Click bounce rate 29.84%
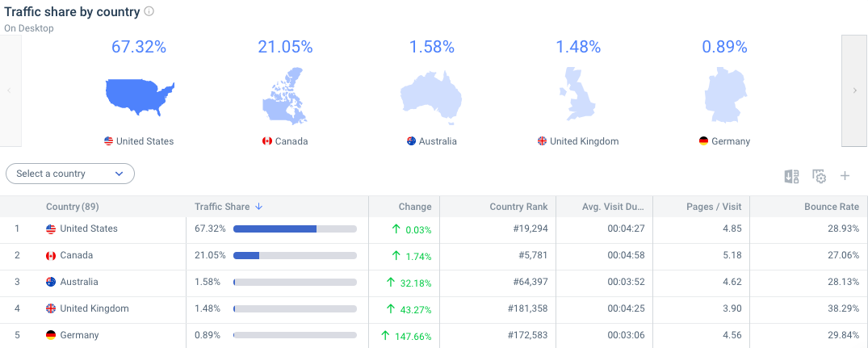 coord(843,335)
